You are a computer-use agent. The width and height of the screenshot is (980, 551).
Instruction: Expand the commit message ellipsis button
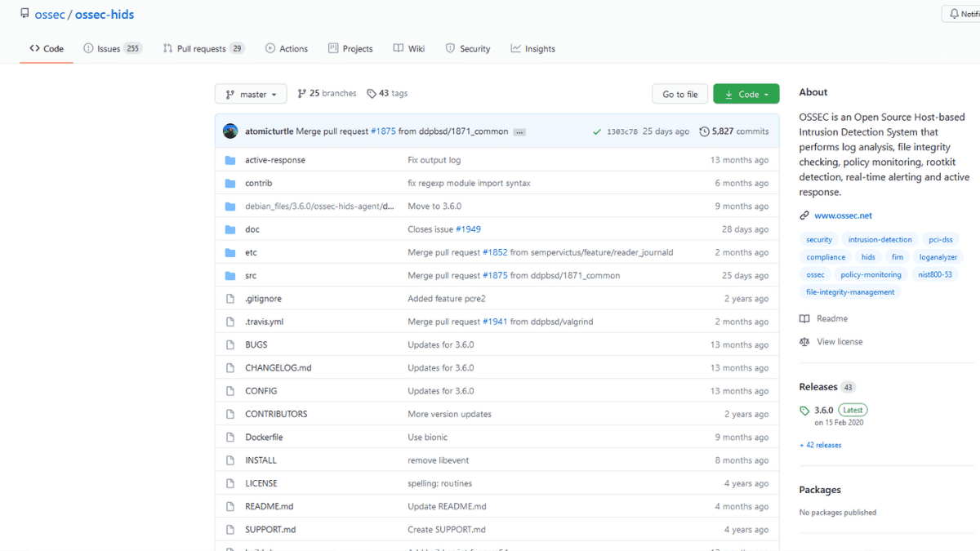click(x=519, y=132)
